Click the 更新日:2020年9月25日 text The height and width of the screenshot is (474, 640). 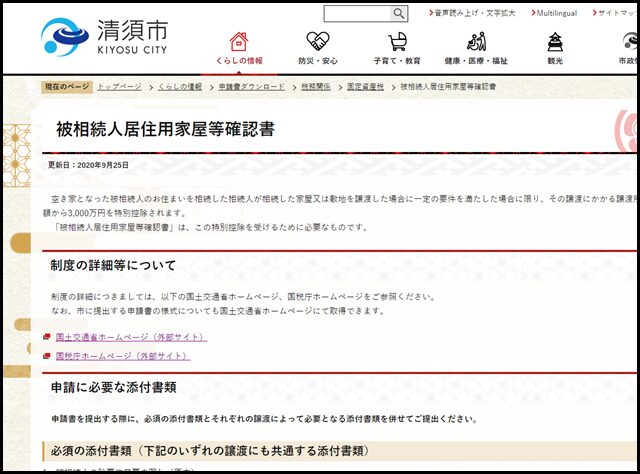[88, 165]
